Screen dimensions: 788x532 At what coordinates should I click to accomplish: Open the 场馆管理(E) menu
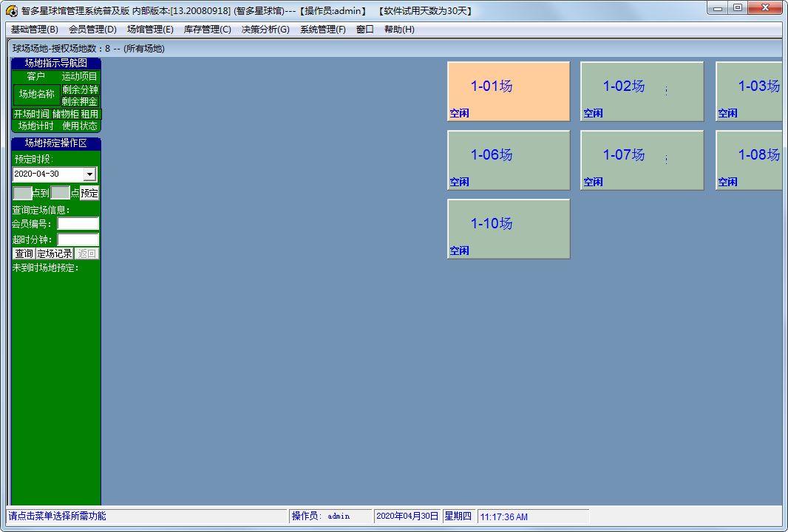click(150, 30)
